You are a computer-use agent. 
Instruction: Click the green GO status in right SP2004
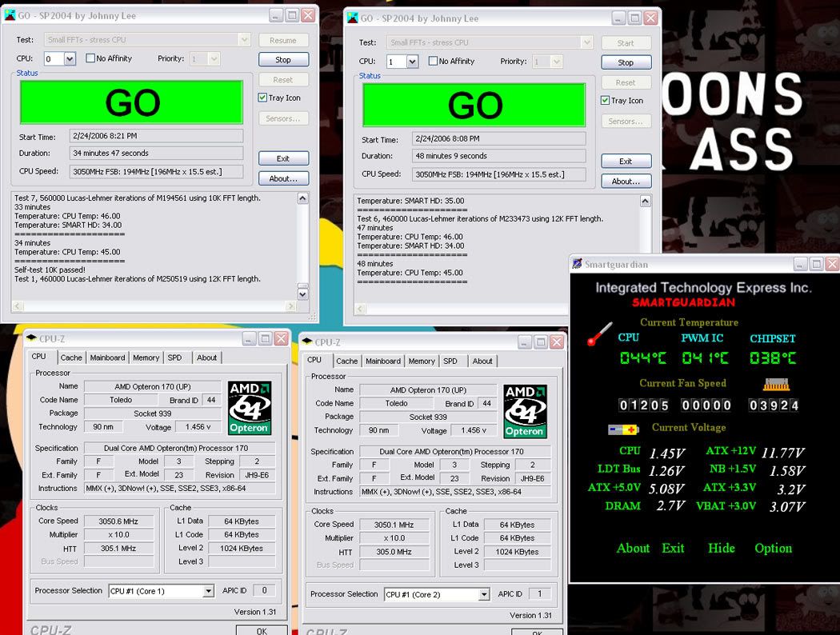[x=474, y=105]
